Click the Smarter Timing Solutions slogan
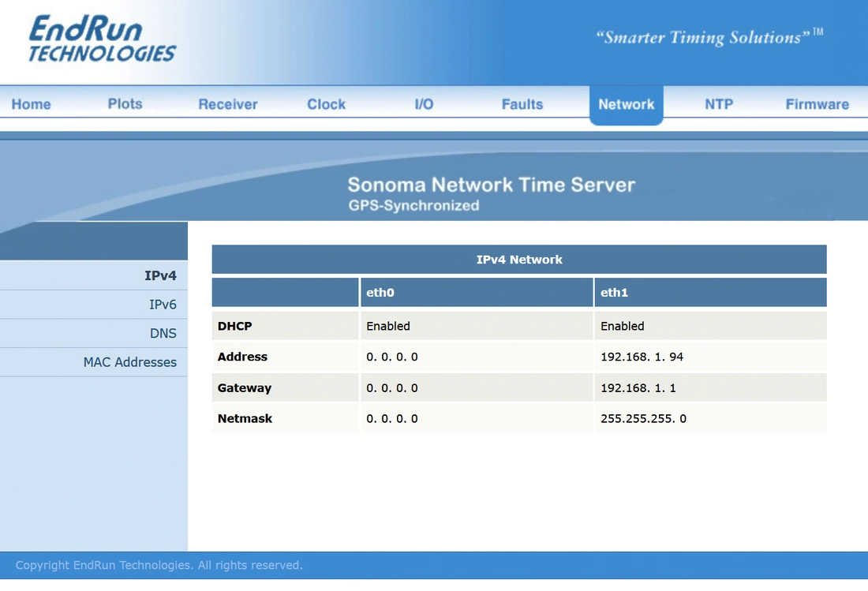868x591 pixels. pyautogui.click(x=709, y=37)
